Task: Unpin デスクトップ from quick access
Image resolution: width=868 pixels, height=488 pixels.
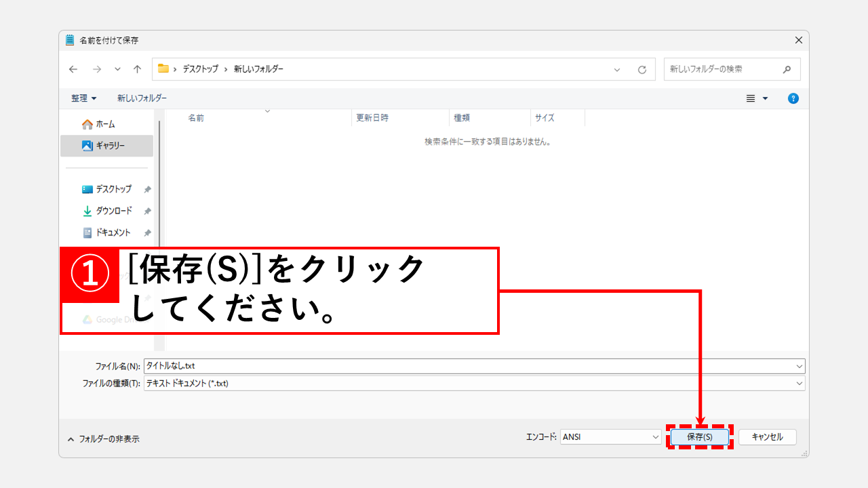Action: [146, 188]
